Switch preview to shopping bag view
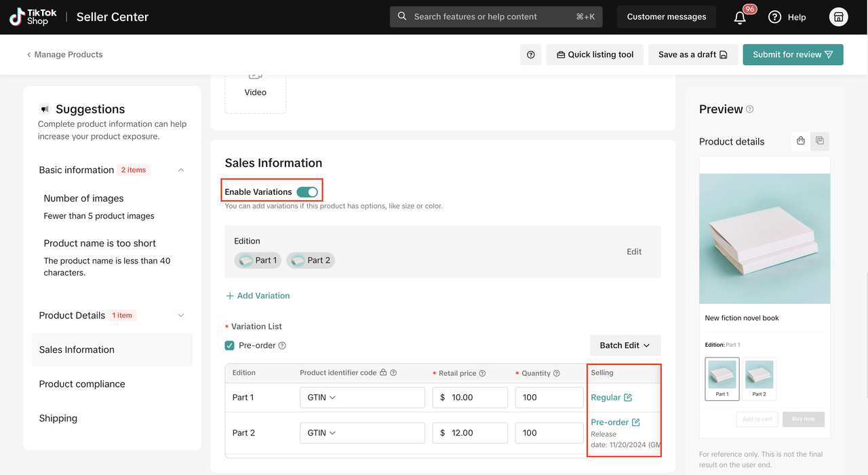 point(801,141)
